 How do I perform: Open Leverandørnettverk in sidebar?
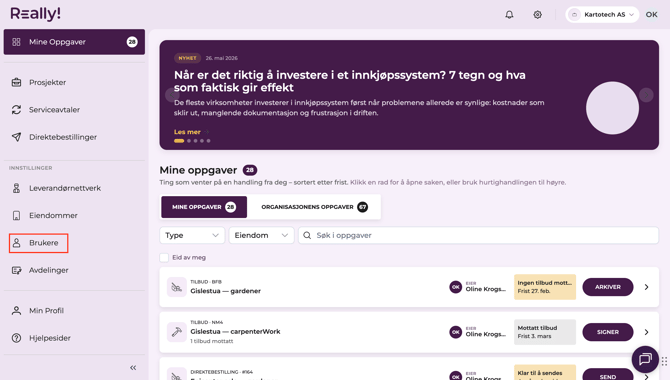pyautogui.click(x=74, y=188)
